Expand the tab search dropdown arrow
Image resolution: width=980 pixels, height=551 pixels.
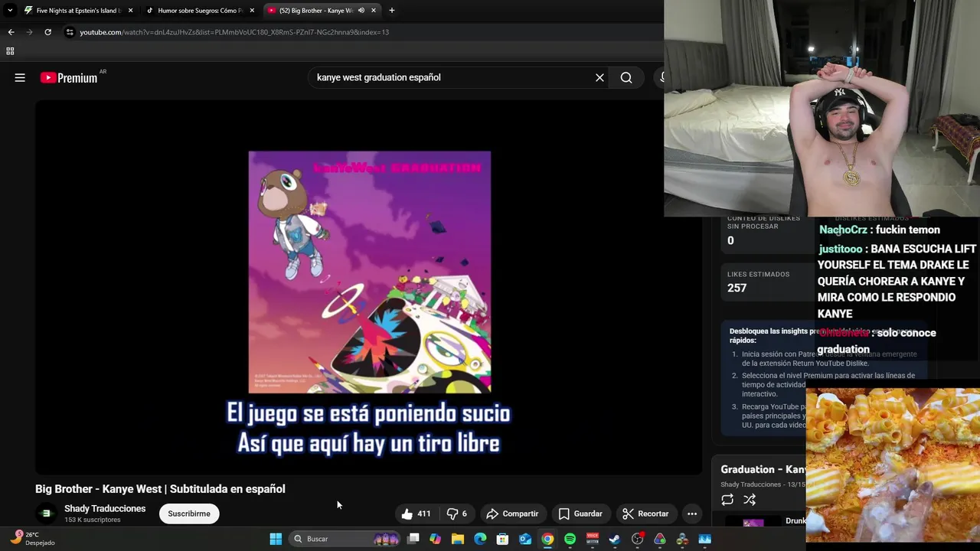click(x=10, y=11)
